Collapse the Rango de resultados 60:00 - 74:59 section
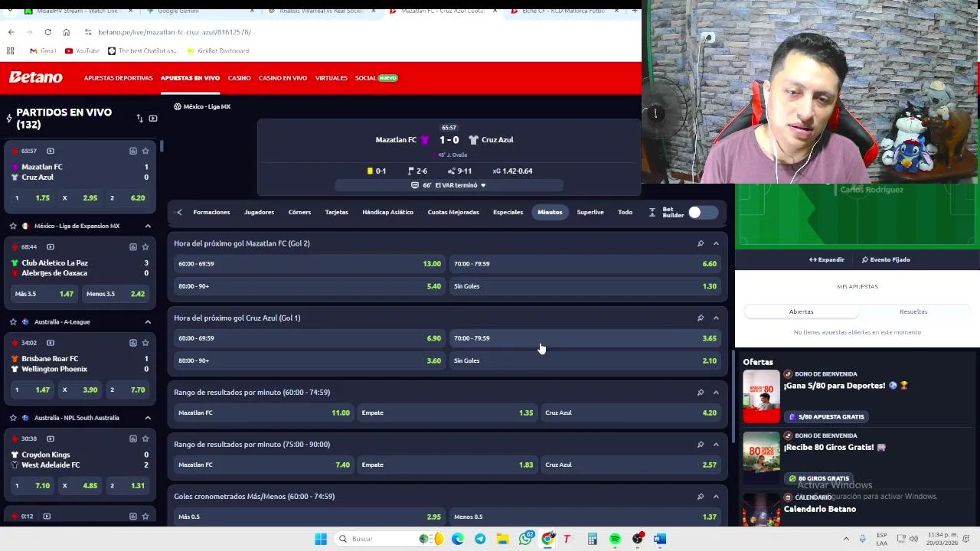This screenshot has width=980, height=551. [x=716, y=392]
